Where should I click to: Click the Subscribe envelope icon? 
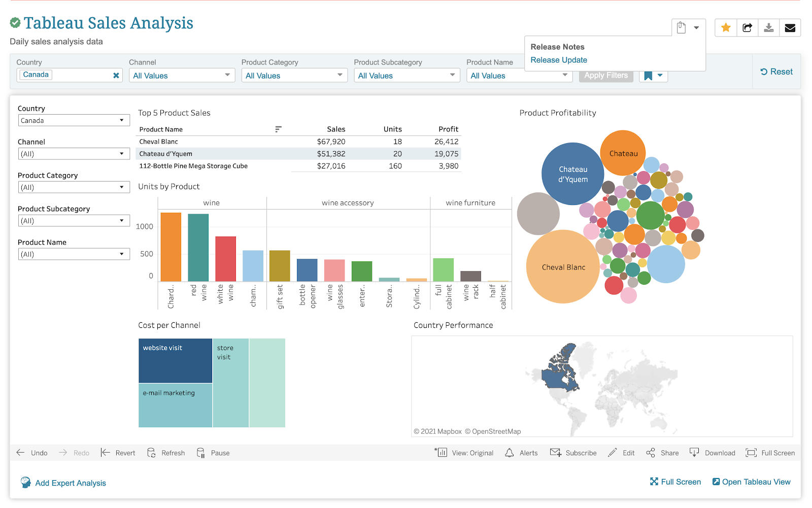(x=556, y=452)
